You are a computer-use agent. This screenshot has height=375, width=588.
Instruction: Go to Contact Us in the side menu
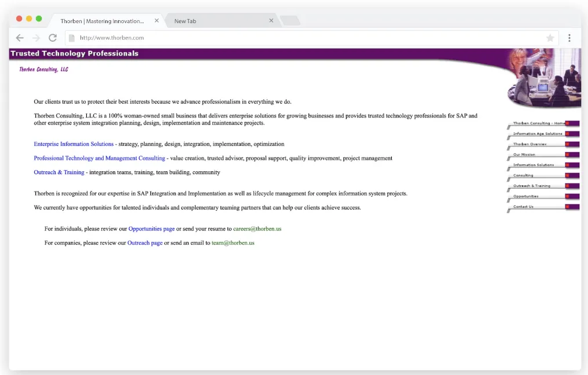point(543,207)
